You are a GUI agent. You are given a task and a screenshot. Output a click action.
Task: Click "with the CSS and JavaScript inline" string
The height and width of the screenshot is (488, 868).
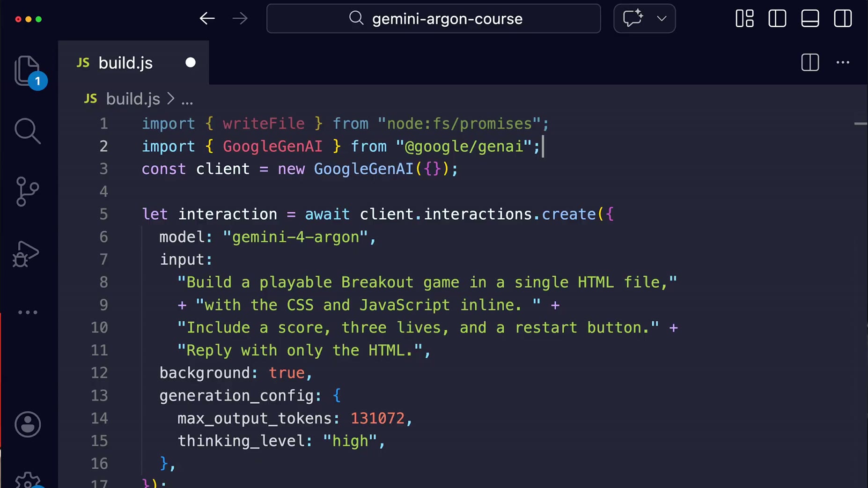368,305
